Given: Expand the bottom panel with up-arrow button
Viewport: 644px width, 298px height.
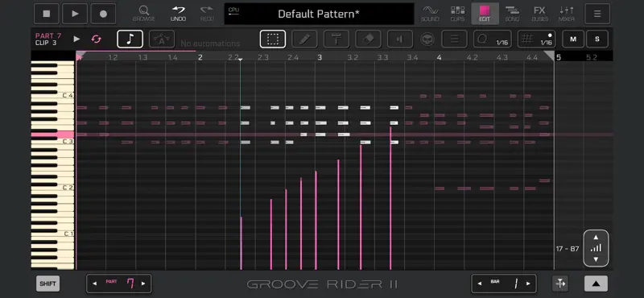Looking at the screenshot, I should tap(596, 284).
